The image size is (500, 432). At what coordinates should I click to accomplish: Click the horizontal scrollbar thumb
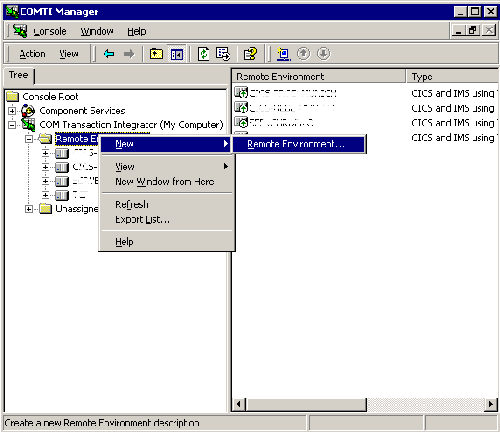(306, 404)
